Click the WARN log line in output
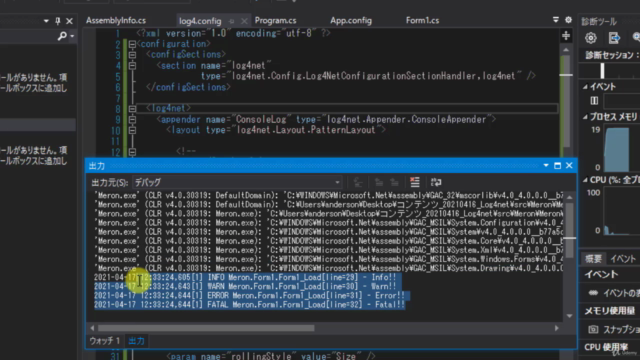This screenshot has height=360, width=640. pos(245,287)
